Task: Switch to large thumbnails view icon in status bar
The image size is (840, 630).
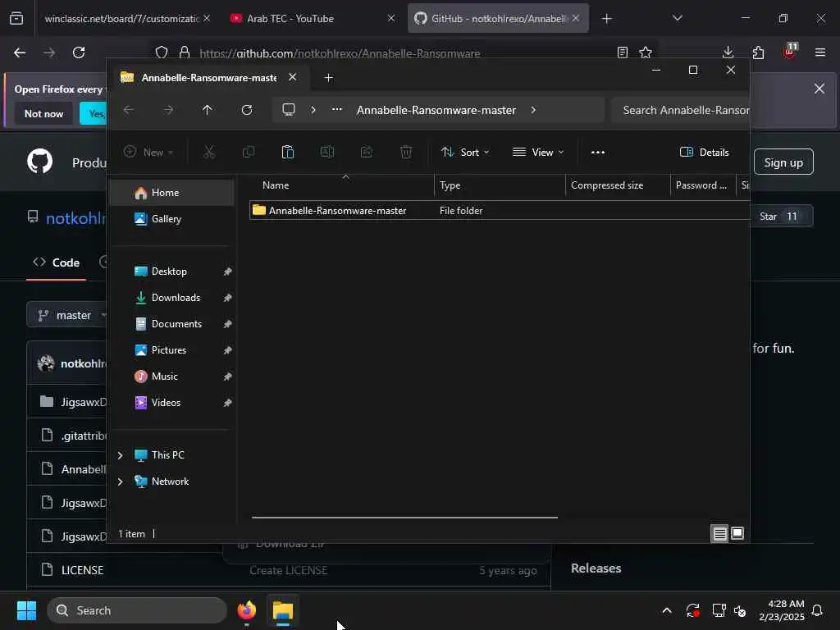Action: [x=737, y=533]
